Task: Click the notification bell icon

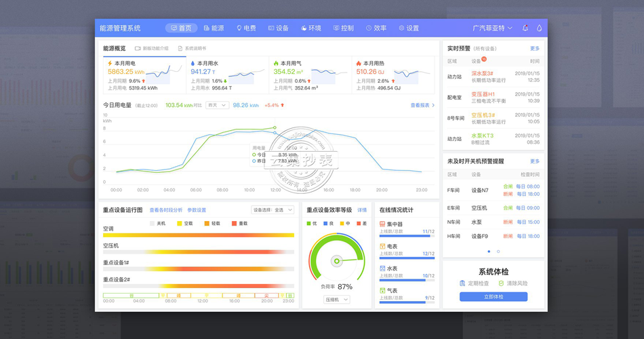Action: coord(525,28)
